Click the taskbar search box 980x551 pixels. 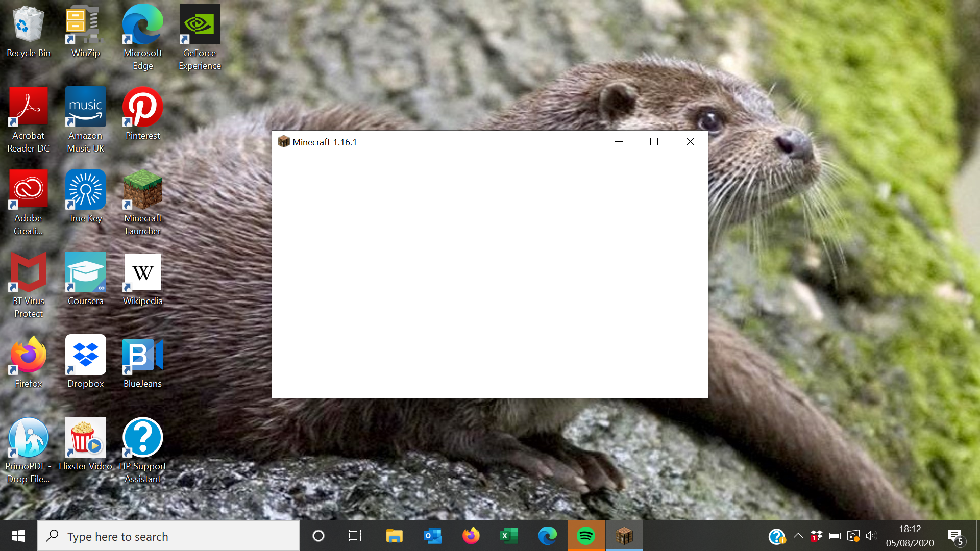click(x=168, y=536)
